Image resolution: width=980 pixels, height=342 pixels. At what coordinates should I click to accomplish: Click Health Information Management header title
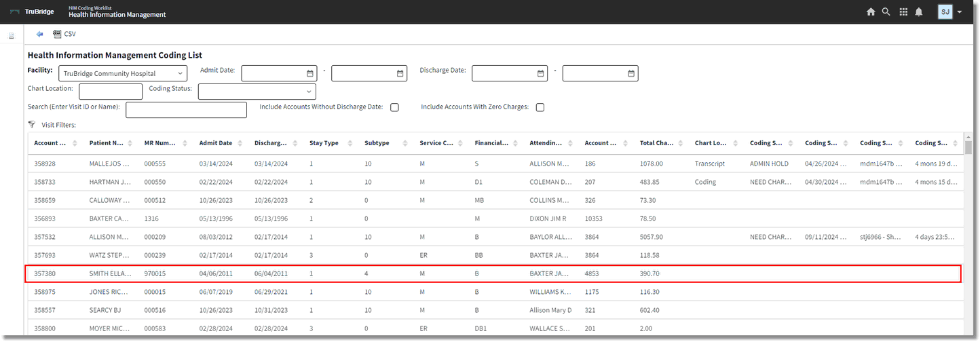click(117, 15)
